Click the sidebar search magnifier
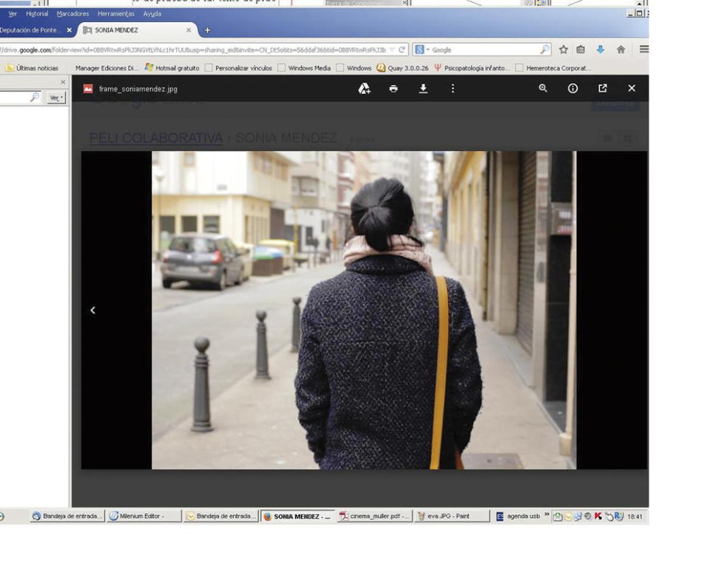Image resolution: width=728 pixels, height=582 pixels. pyautogui.click(x=35, y=97)
